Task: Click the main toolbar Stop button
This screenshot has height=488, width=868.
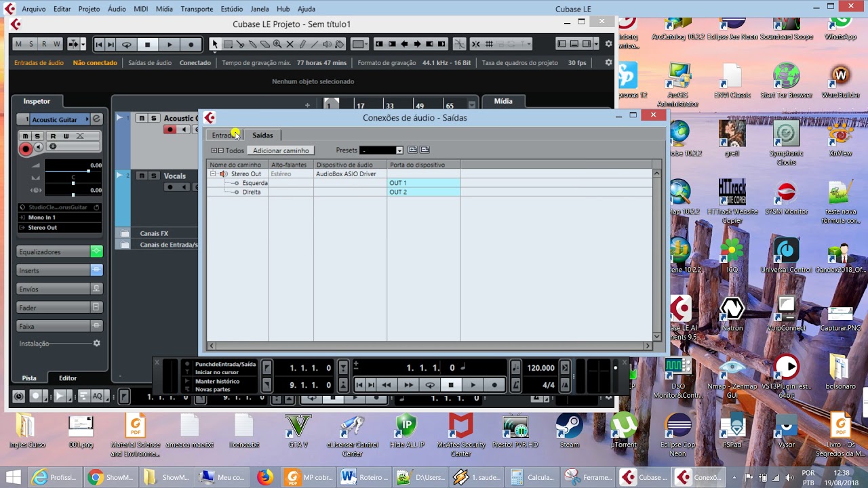Action: pos(148,45)
